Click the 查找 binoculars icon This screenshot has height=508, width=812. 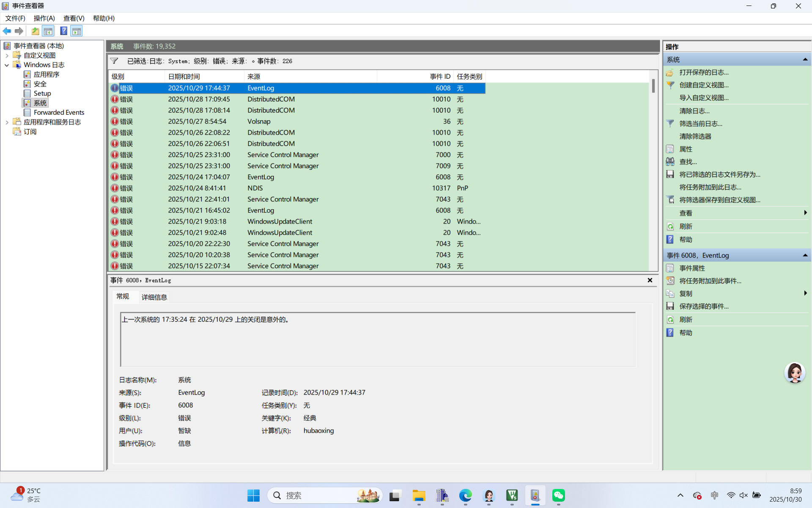670,162
